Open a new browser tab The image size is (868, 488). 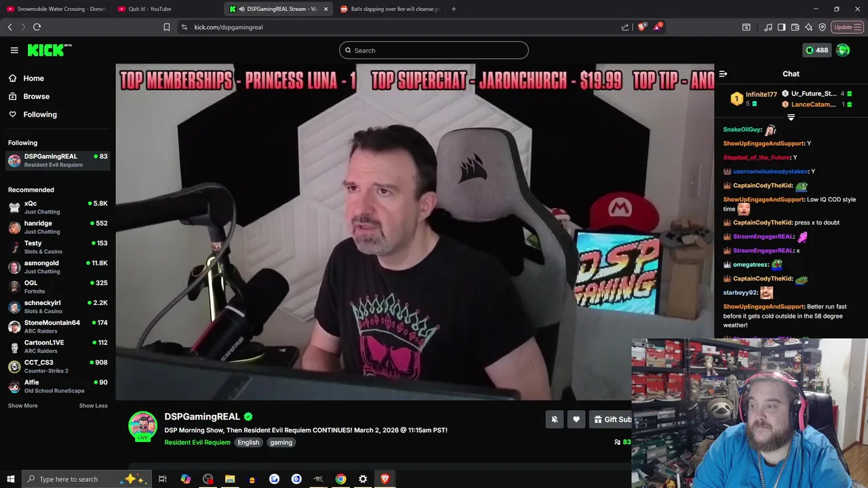[x=454, y=9]
